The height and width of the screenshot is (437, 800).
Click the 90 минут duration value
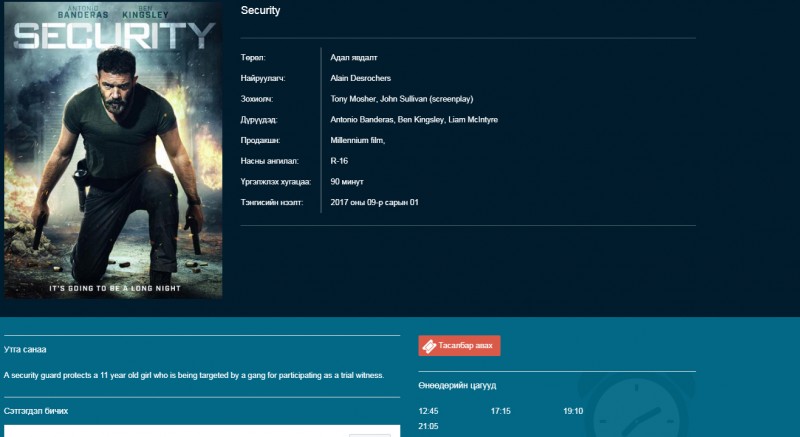tap(346, 182)
